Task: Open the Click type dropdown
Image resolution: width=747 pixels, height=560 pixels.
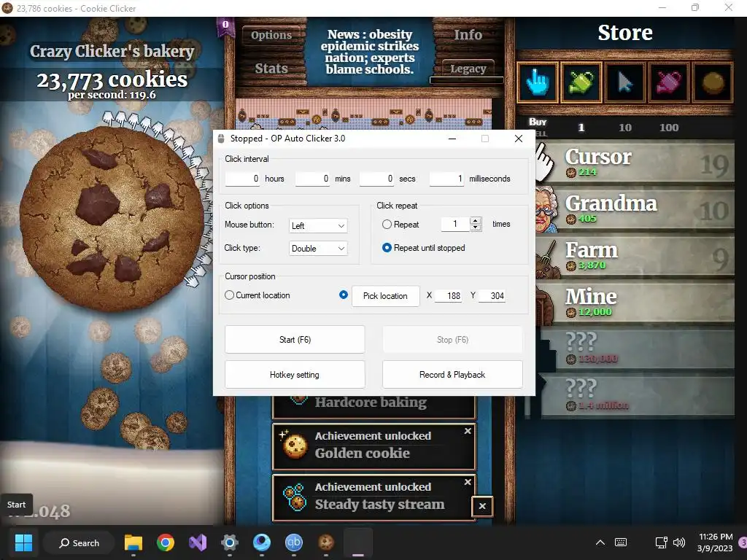Action: point(318,249)
